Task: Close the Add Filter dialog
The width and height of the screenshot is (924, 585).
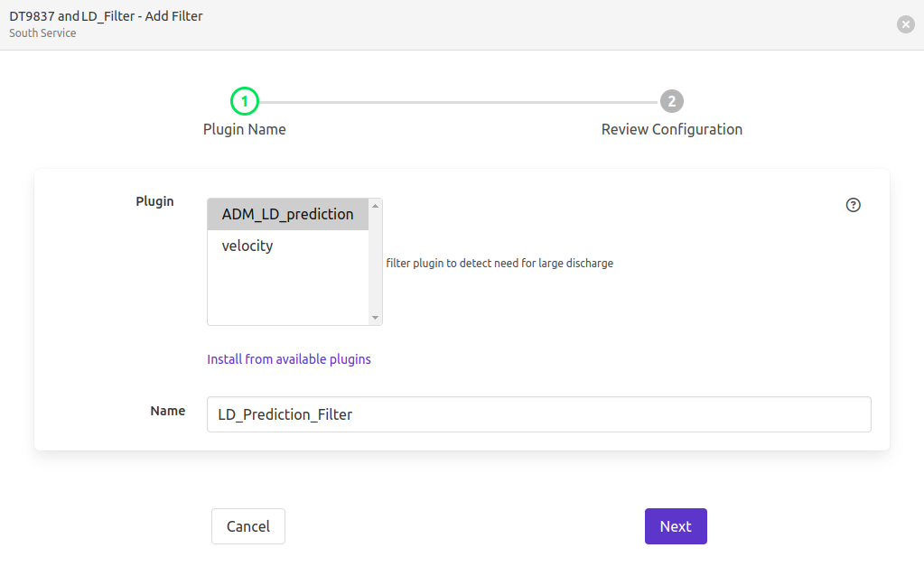Action: (x=905, y=24)
